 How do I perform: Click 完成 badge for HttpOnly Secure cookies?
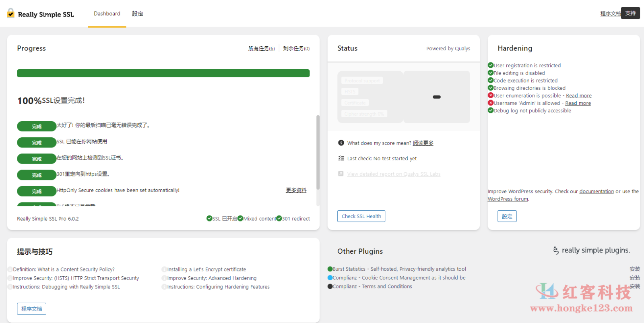[37, 191]
